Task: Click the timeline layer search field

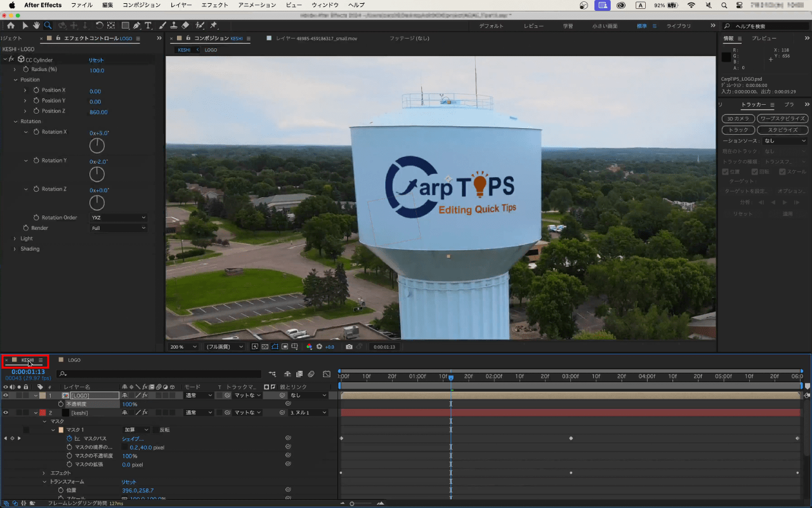Action: pos(159,375)
